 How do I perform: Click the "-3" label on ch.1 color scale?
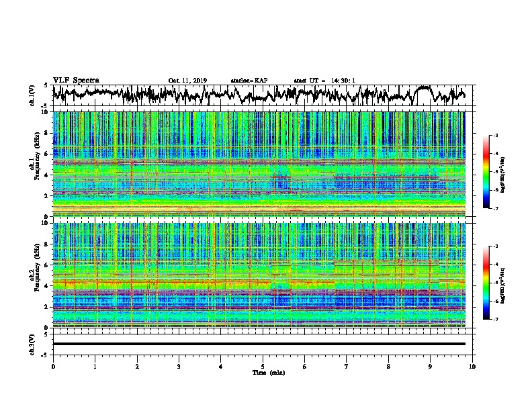pyautogui.click(x=495, y=136)
